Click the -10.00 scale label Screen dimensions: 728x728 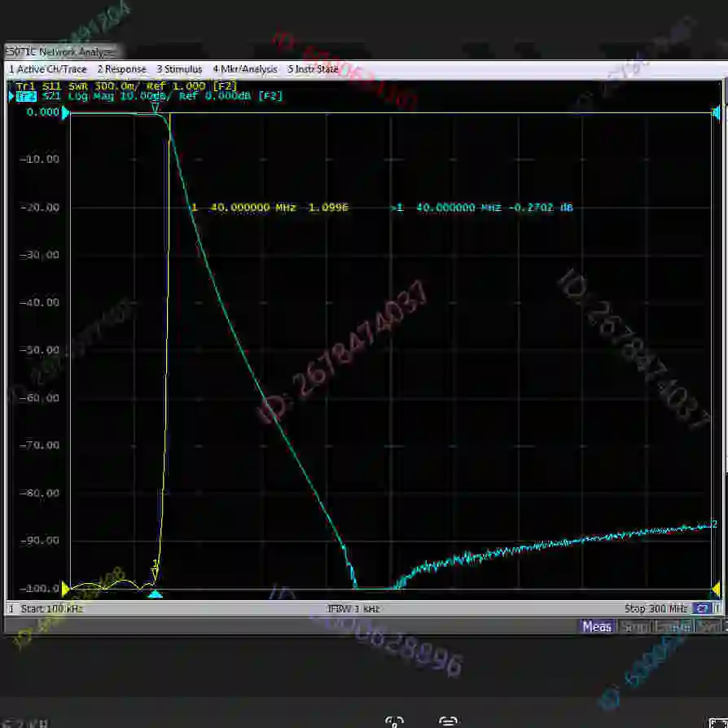pos(39,160)
